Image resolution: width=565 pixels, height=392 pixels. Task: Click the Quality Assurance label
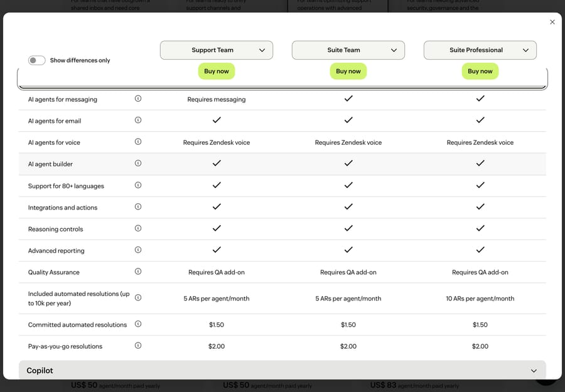(54, 272)
